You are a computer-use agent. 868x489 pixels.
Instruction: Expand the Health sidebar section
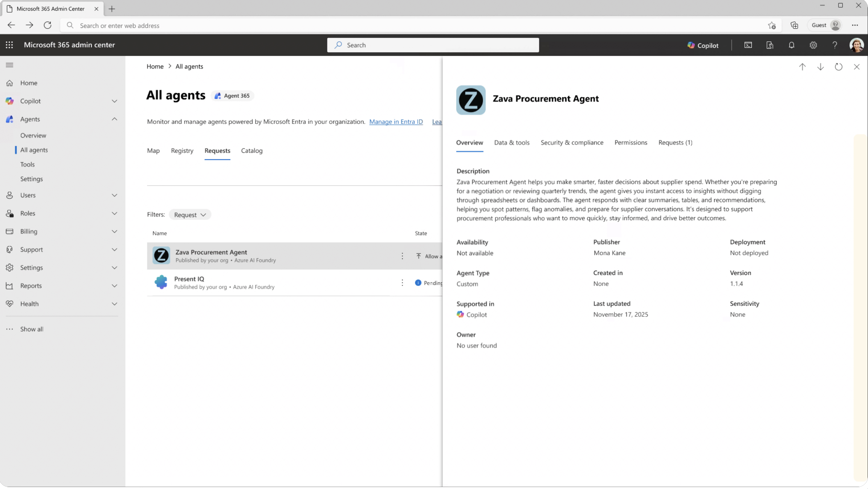[115, 304]
